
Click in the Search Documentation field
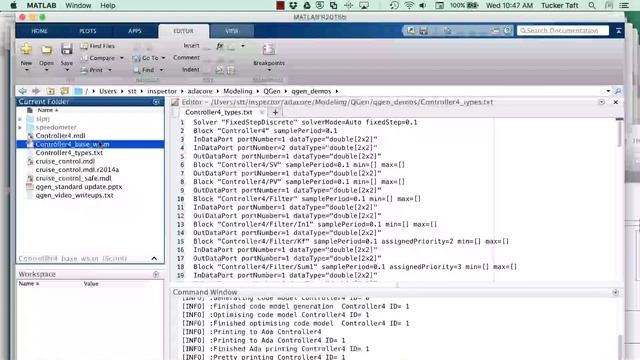click(x=563, y=31)
